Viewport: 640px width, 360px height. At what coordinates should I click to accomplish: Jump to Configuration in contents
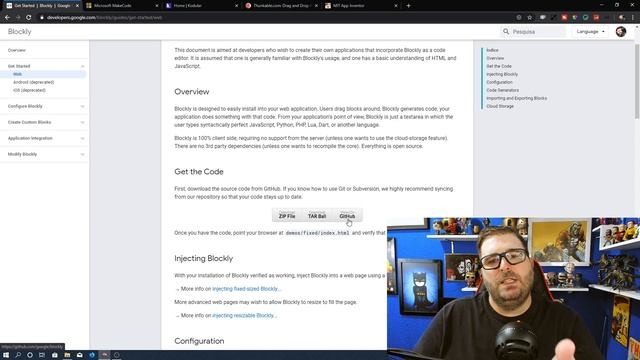[499, 82]
